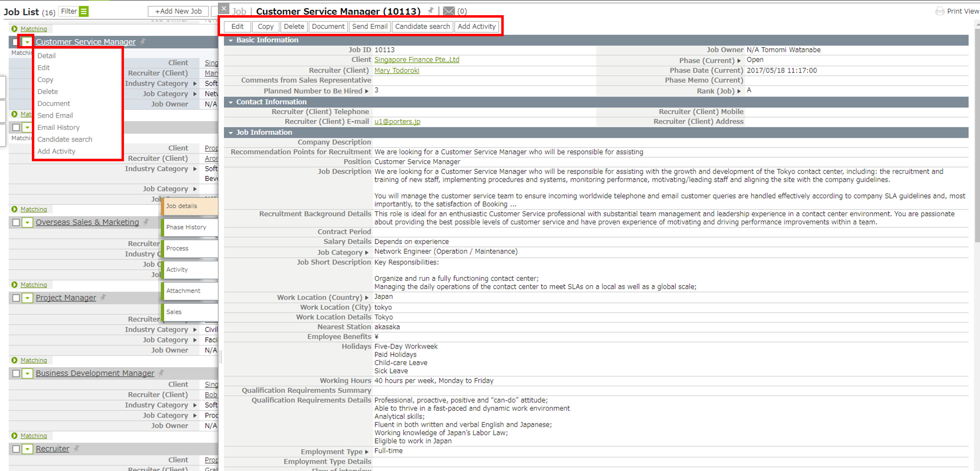The width and height of the screenshot is (980, 471).
Task: Open the Singapore Finance Pte.,Ltd client link
Action: coord(417,59)
